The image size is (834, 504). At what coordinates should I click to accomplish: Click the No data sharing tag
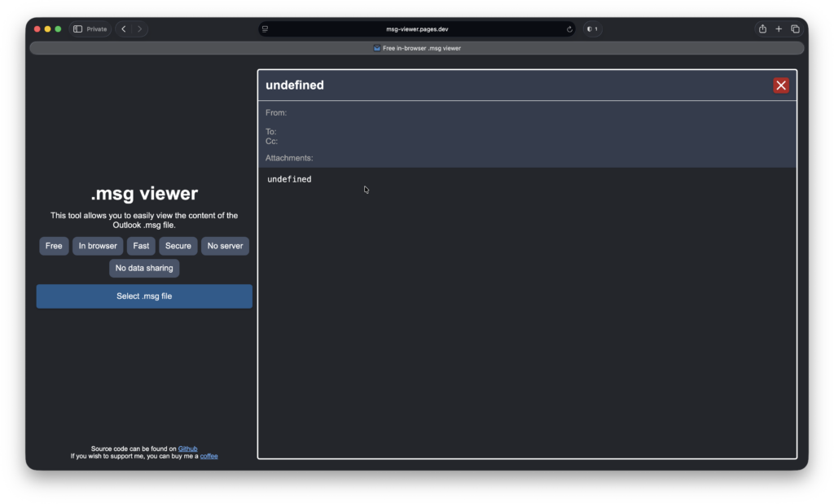144,268
